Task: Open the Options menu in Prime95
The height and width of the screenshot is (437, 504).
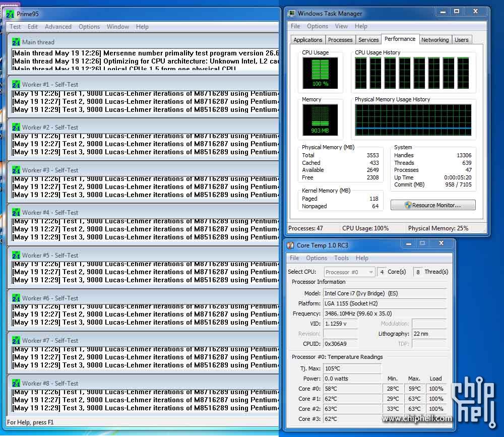Action: (89, 27)
